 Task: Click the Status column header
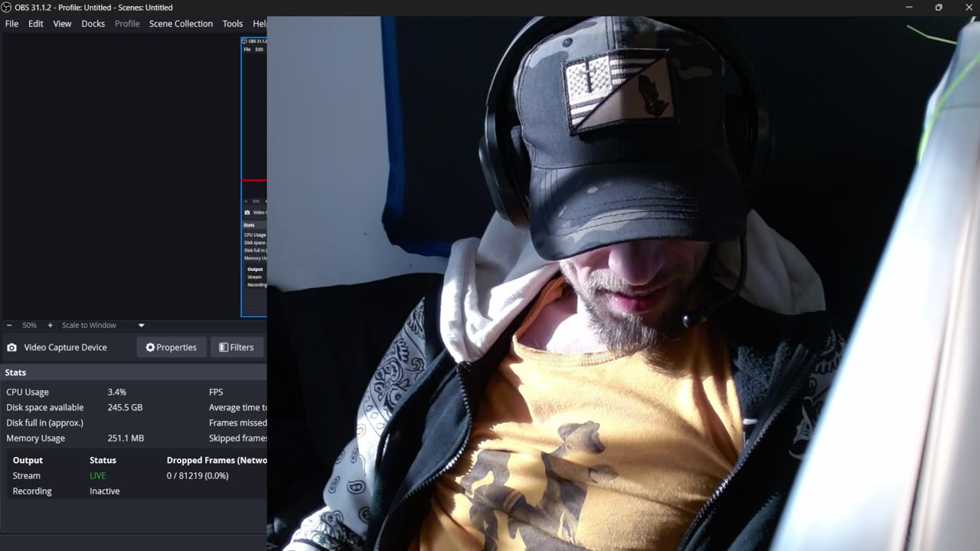[x=103, y=460]
